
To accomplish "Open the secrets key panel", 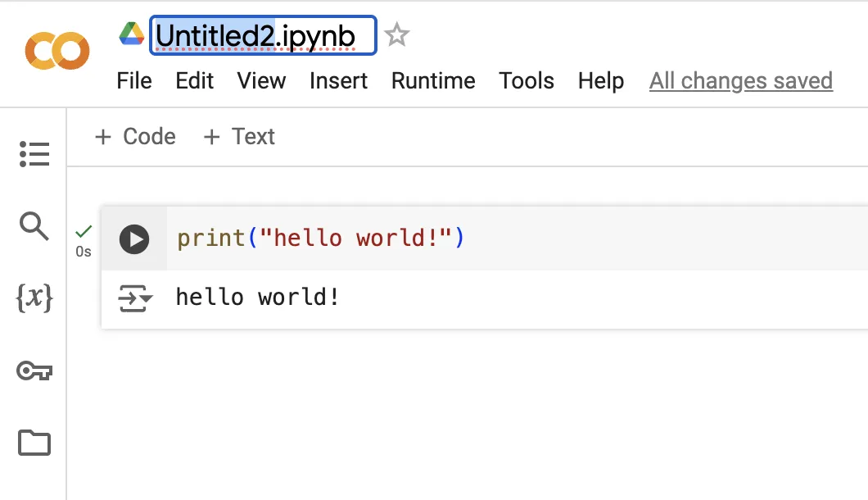I will (34, 371).
